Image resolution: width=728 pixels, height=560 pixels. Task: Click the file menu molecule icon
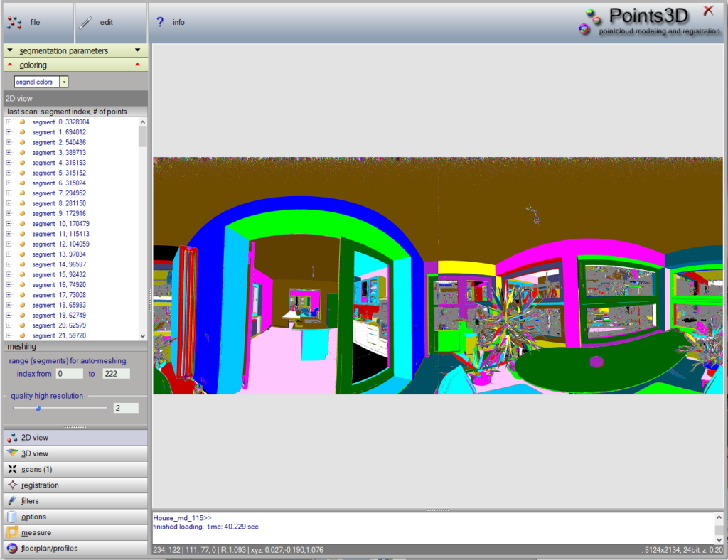coord(14,23)
